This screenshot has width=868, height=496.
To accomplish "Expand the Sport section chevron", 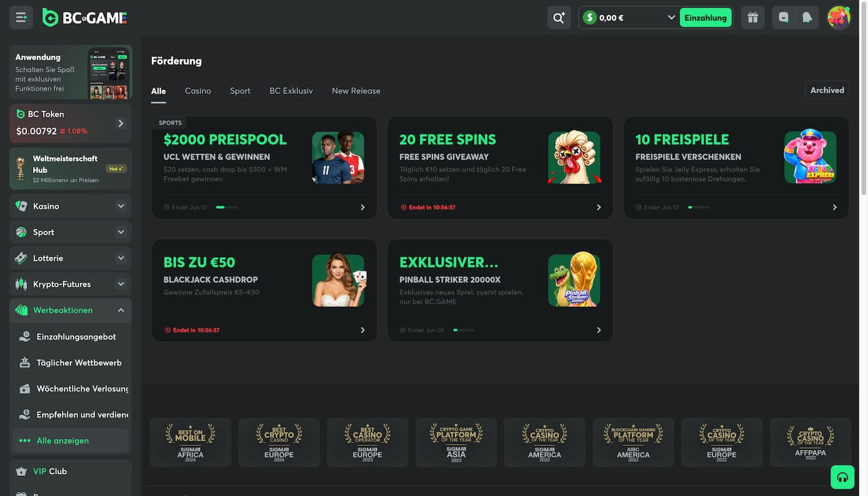I will [121, 232].
